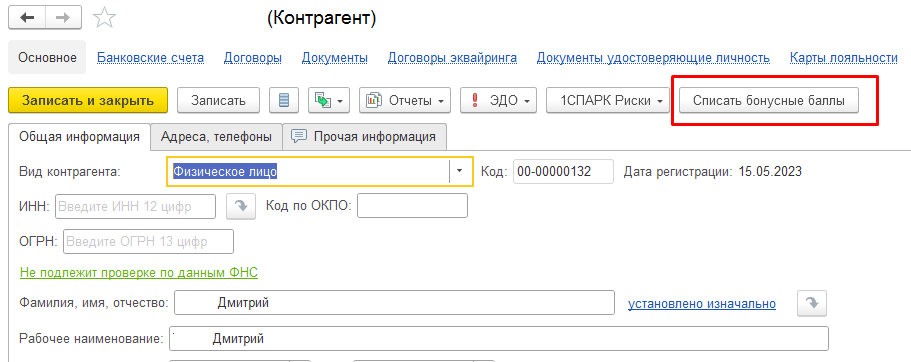Open the Карты лояльности link
Image resolution: width=911 pixels, height=362 pixels.
pyautogui.click(x=844, y=58)
